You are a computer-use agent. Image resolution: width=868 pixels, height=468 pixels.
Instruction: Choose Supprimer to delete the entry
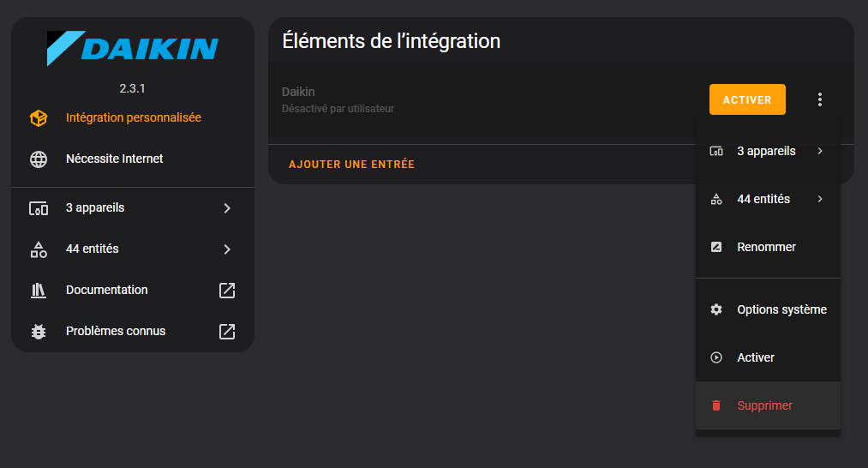click(768, 405)
